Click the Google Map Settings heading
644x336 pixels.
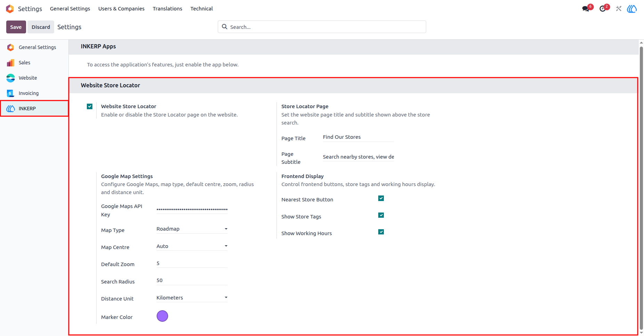click(127, 176)
